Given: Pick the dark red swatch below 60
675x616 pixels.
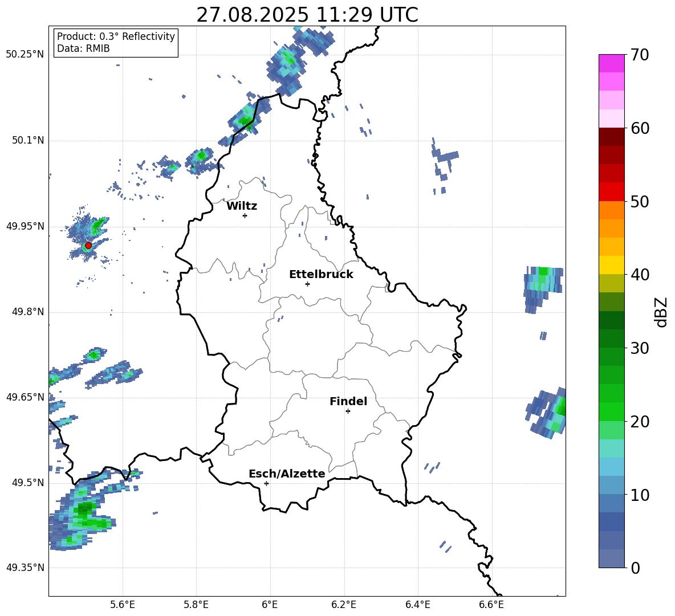Looking at the screenshot, I should (611, 137).
